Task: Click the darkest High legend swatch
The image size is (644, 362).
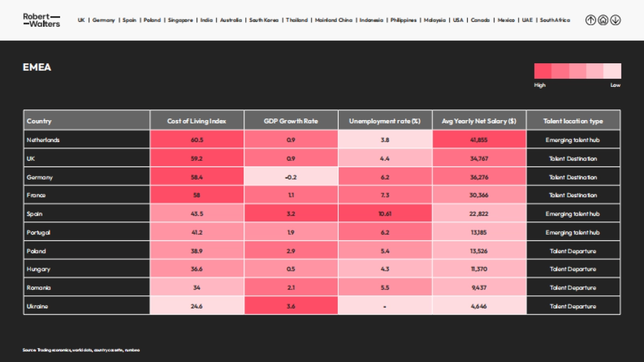Action: [x=543, y=71]
